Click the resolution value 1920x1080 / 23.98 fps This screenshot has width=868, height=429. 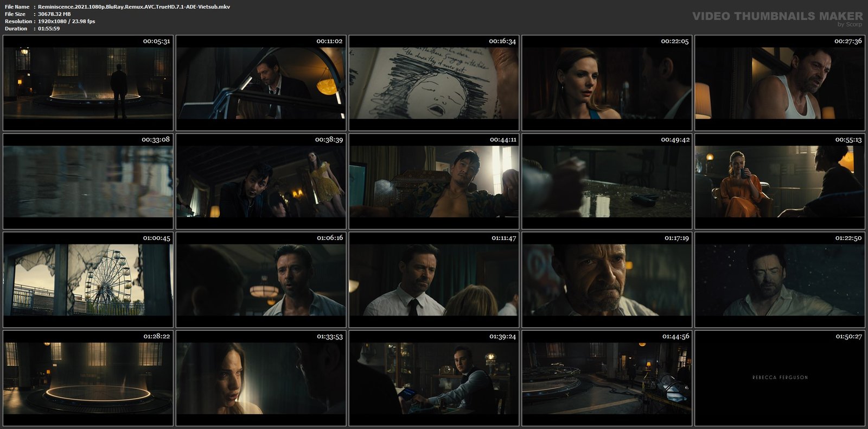(66, 21)
